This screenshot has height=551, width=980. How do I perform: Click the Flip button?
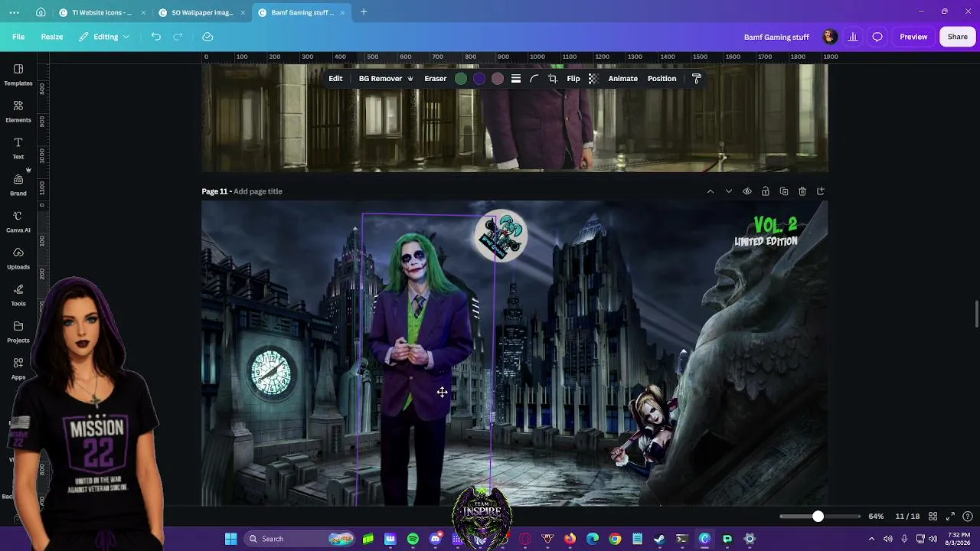(573, 79)
